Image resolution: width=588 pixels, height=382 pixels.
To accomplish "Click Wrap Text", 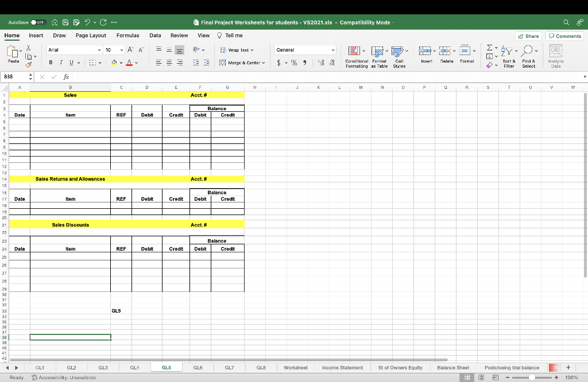I will [237, 50].
